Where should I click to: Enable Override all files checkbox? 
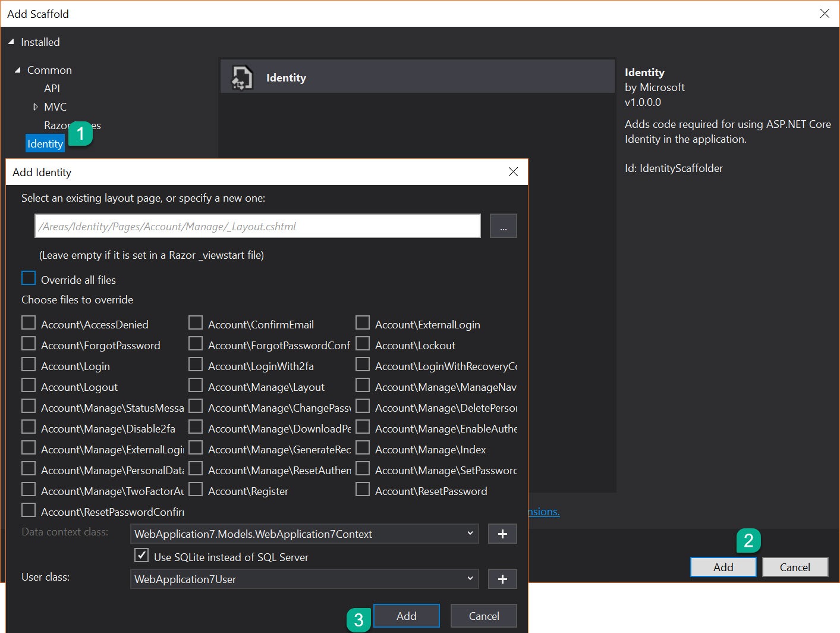point(29,278)
